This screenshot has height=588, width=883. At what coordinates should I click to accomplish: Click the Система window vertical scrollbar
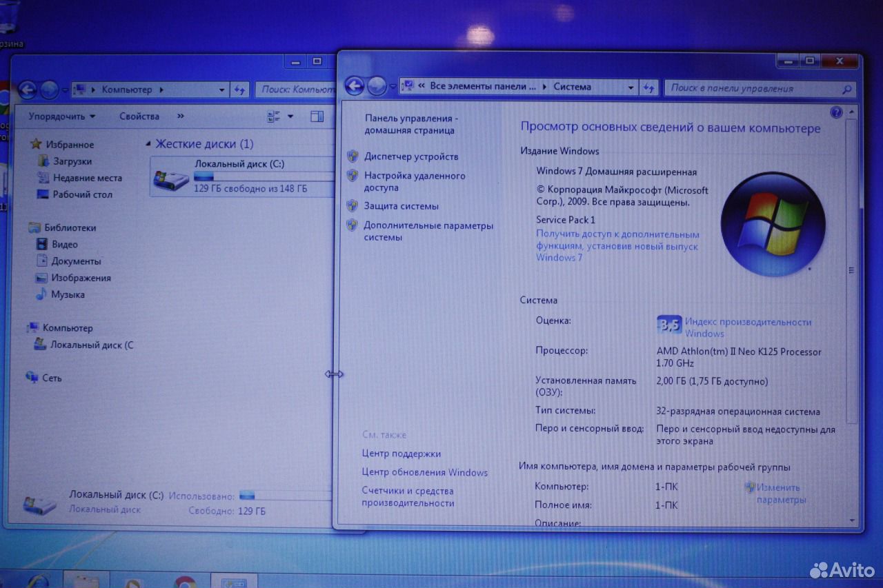tap(851, 272)
